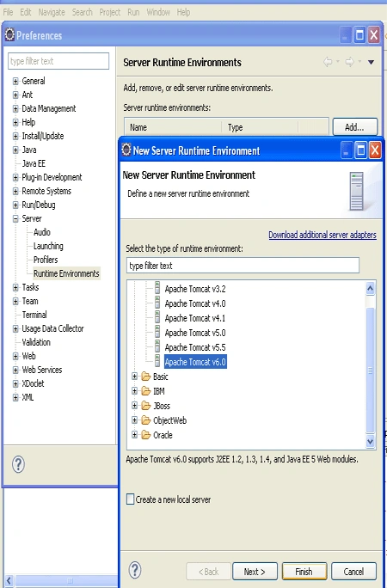Screen dimensions: 387x588
Task: Enable Create a new local server
Action: [130, 499]
